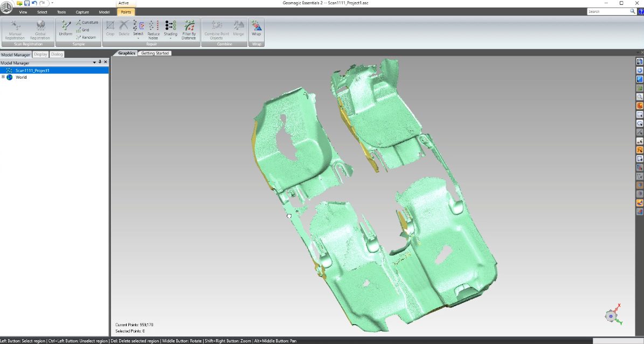The width and height of the screenshot is (644, 344).
Task: Open the Tools ribbon tab
Action: (61, 12)
